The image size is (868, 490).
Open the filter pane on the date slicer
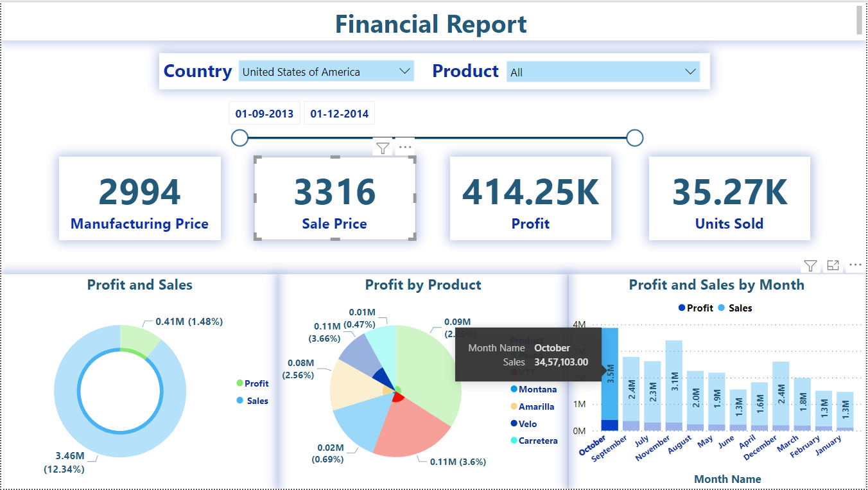tap(383, 147)
